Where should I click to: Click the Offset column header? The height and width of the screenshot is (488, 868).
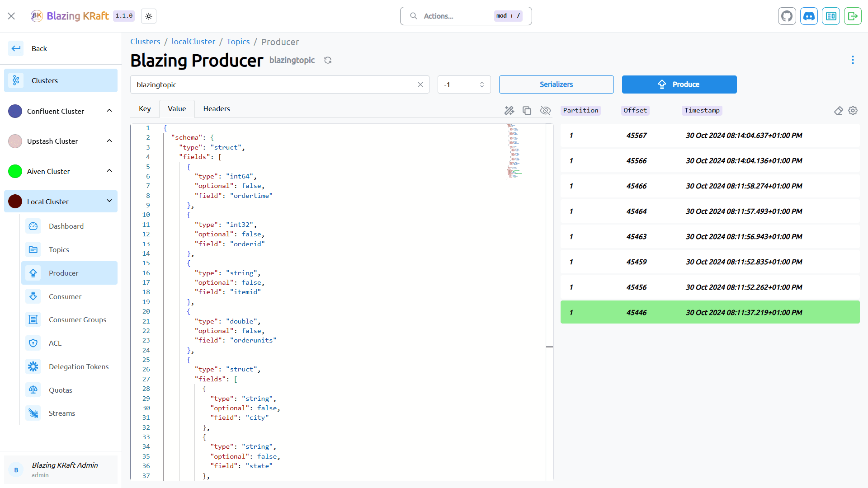pyautogui.click(x=635, y=111)
